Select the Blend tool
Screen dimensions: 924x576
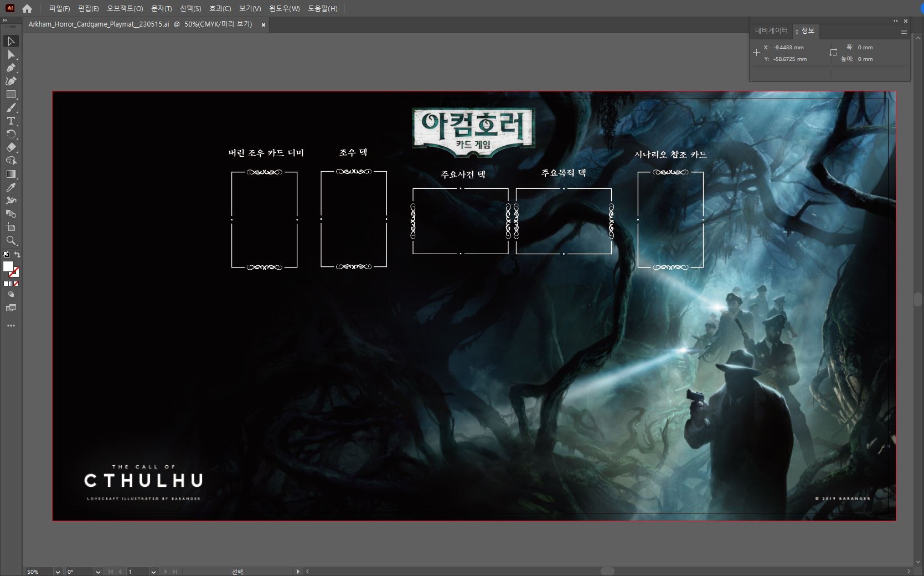[x=11, y=214]
